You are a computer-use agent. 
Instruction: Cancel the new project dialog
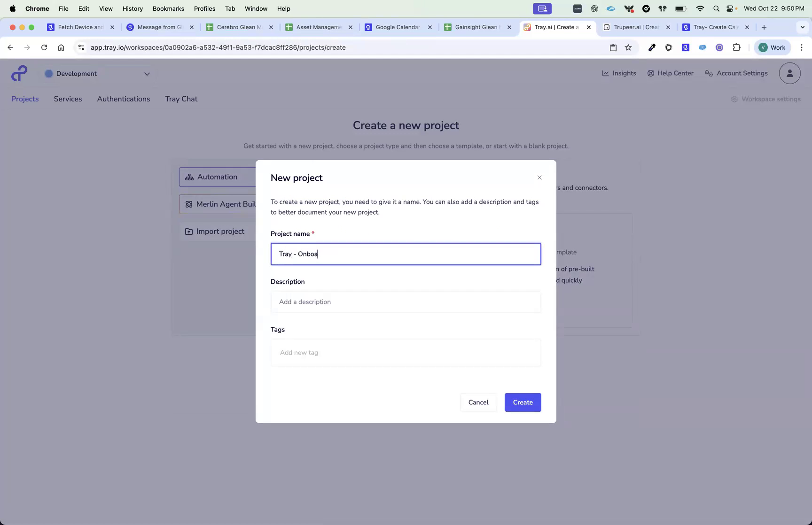pyautogui.click(x=478, y=402)
